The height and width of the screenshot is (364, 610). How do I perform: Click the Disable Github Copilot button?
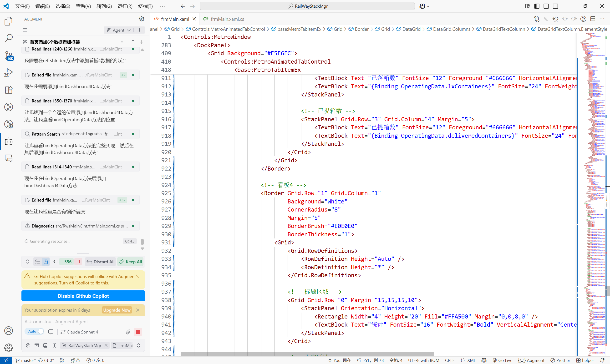click(83, 296)
